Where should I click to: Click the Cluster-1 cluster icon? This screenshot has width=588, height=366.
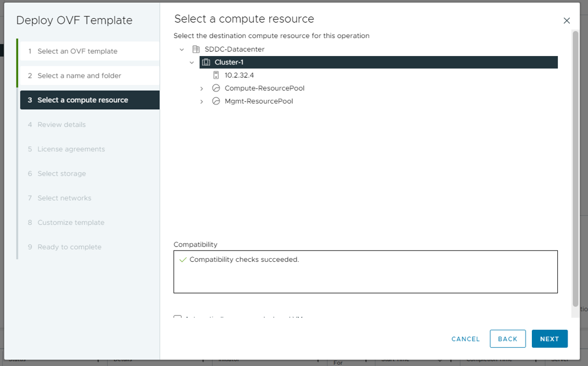pyautogui.click(x=206, y=62)
